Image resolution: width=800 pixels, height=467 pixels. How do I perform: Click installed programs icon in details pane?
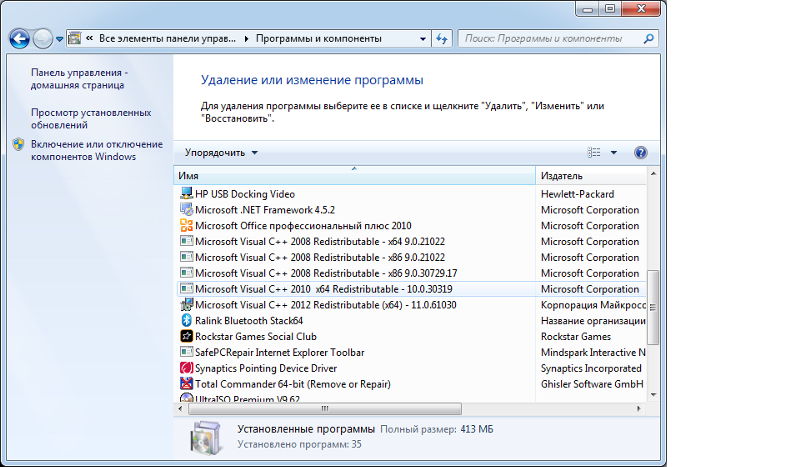(x=206, y=437)
